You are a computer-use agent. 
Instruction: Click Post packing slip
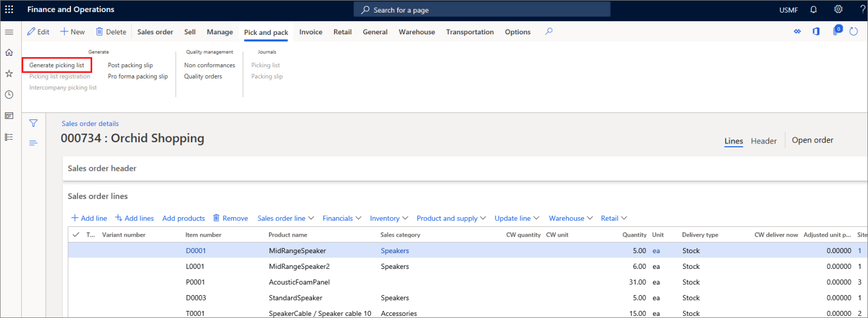pyautogui.click(x=130, y=65)
